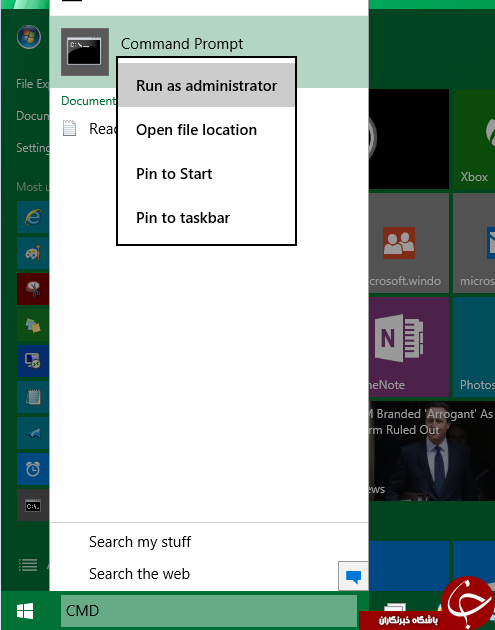
Task: Open Sticky Notes from the sidebar
Action: [x=33, y=325]
